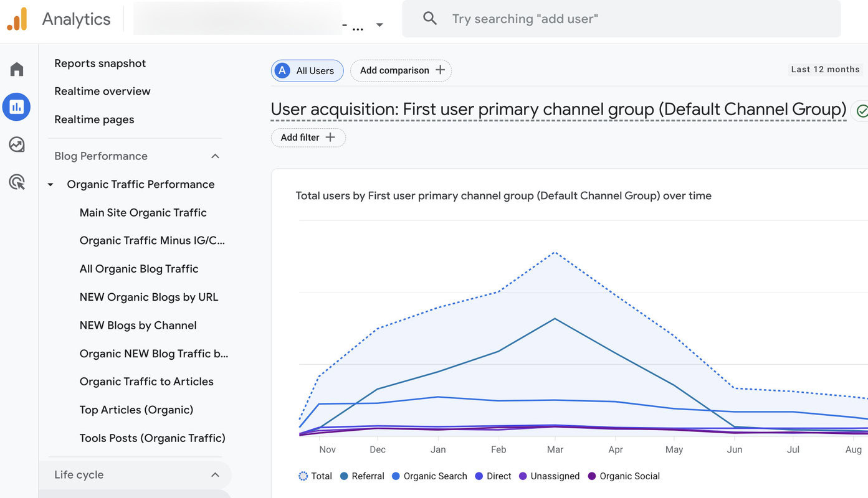Open the Home page via house icon
868x498 pixels.
[16, 69]
